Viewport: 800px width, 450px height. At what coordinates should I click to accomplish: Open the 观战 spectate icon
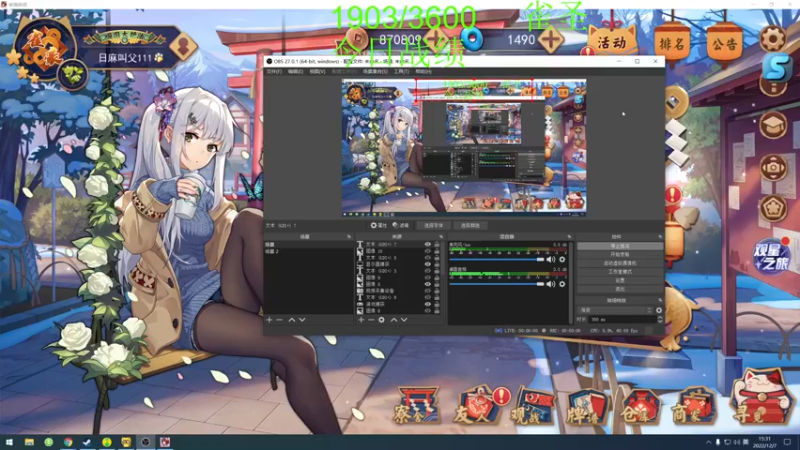(532, 407)
